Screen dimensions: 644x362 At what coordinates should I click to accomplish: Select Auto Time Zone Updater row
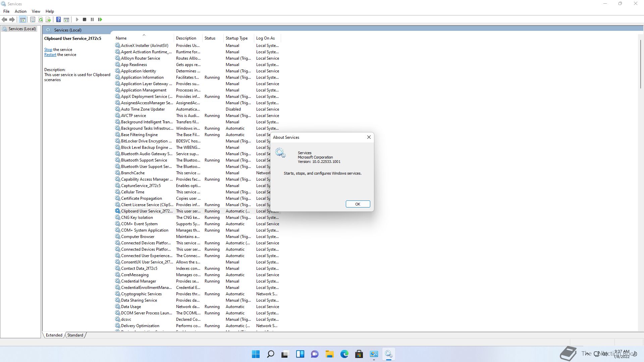197,109
